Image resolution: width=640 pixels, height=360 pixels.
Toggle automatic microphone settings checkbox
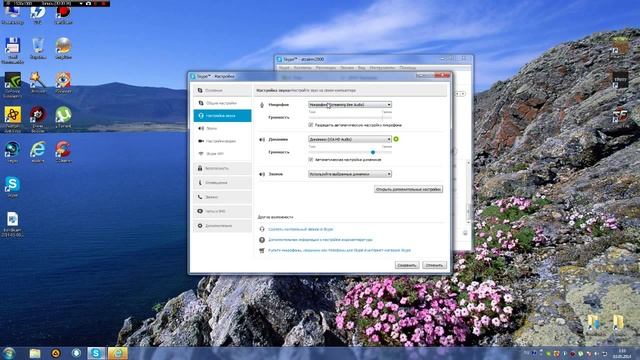pos(311,125)
